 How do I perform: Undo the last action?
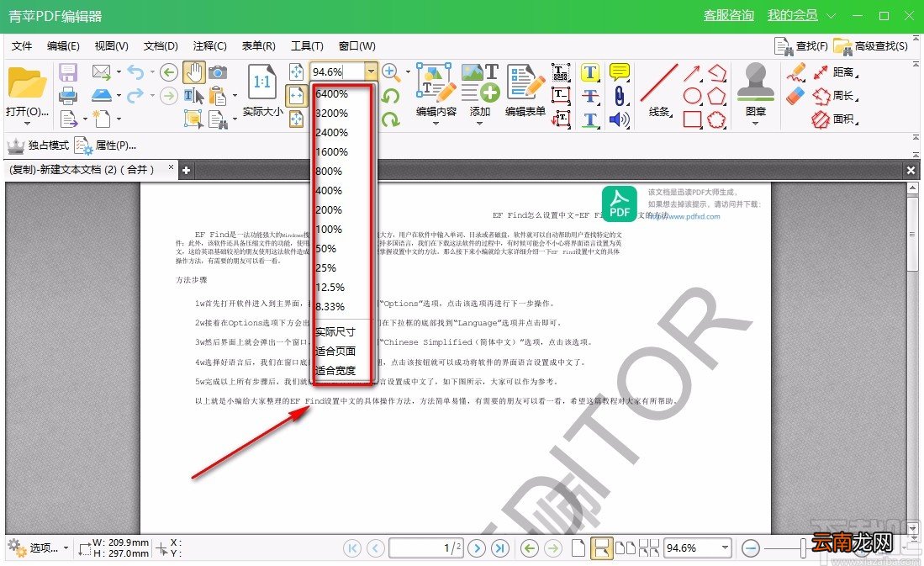click(135, 72)
